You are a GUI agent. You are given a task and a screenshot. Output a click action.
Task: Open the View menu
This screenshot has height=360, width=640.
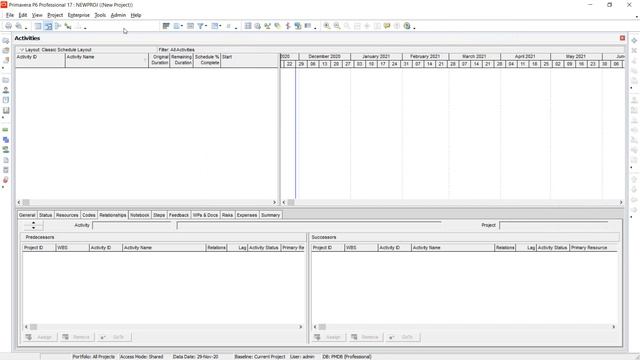(37, 15)
